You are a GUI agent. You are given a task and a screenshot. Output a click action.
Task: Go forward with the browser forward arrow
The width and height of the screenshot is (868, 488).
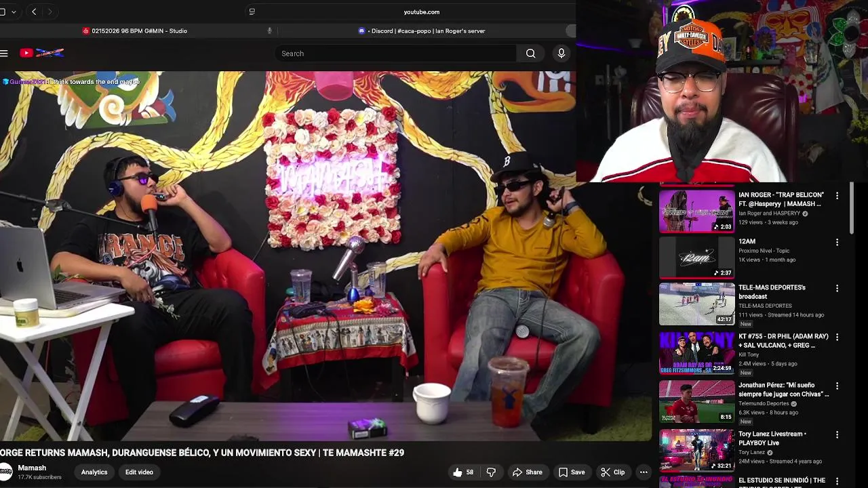tap(50, 12)
